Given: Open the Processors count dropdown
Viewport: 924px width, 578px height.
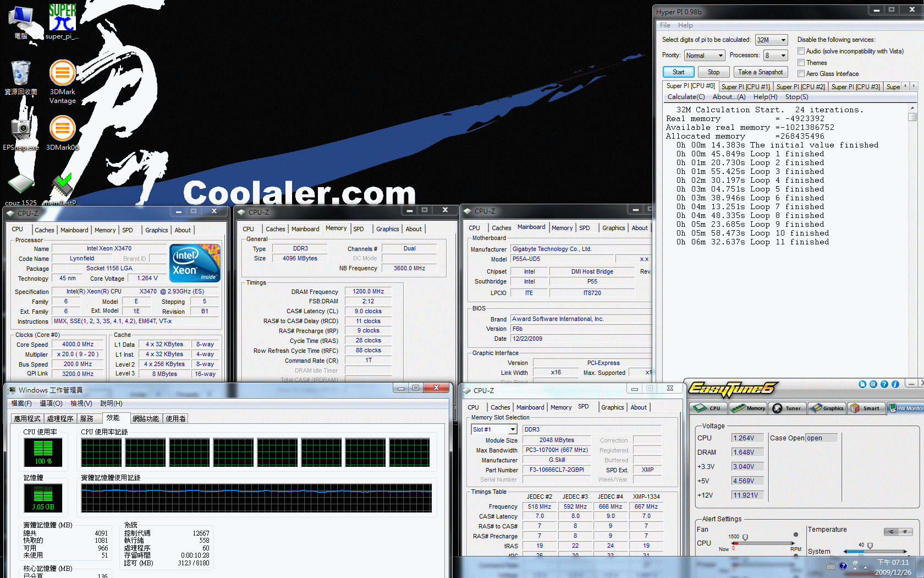Looking at the screenshot, I should 776,56.
